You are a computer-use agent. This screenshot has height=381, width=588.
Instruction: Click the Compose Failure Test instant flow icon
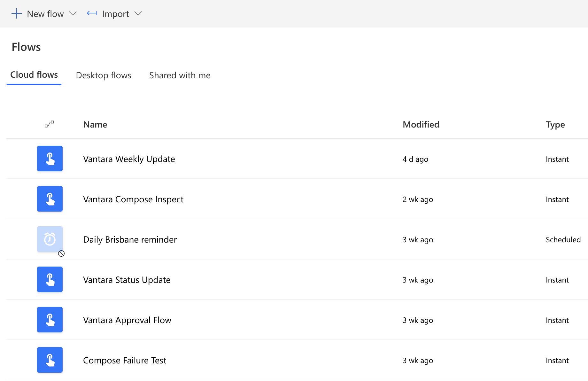[50, 360]
